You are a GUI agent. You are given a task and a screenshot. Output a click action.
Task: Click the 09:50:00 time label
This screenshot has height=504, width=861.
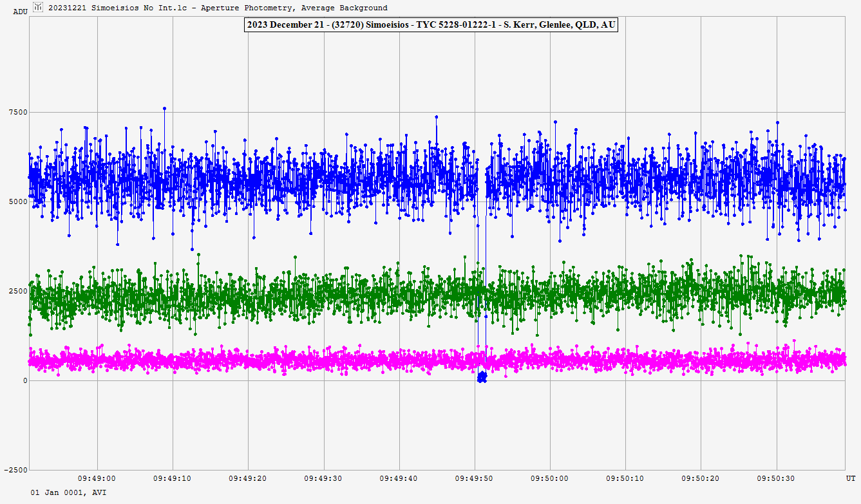click(550, 478)
